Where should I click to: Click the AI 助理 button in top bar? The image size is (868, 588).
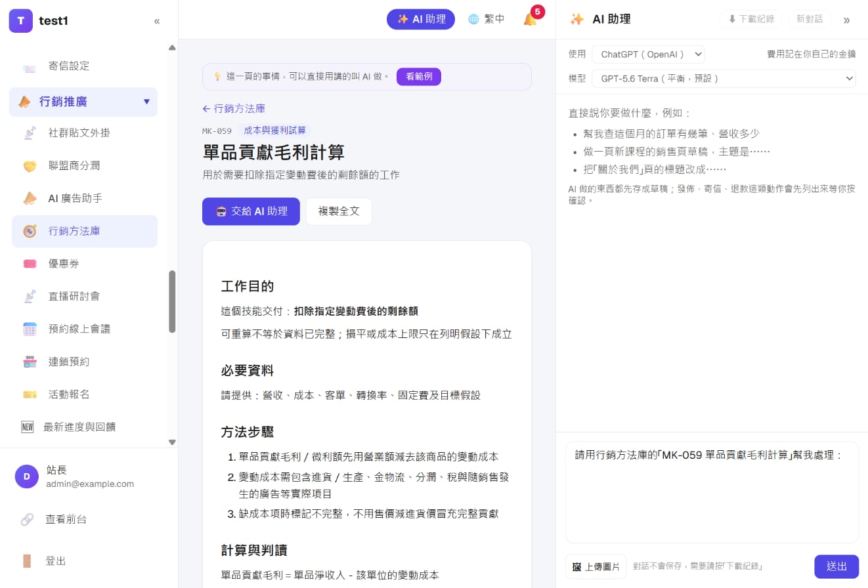[421, 19]
